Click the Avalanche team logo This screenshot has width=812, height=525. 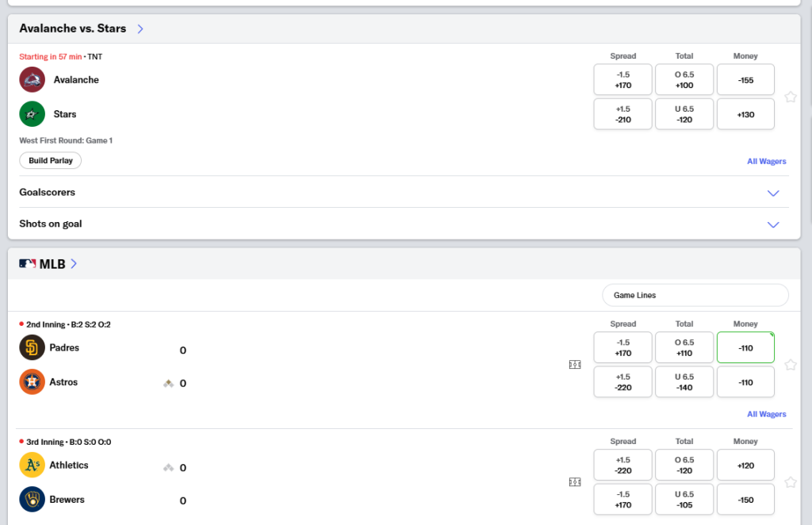pos(32,80)
